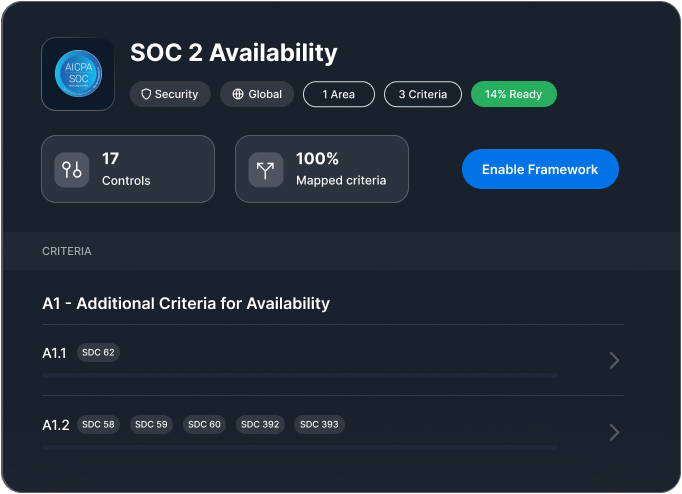Open the SDC 59 control tag

click(151, 425)
